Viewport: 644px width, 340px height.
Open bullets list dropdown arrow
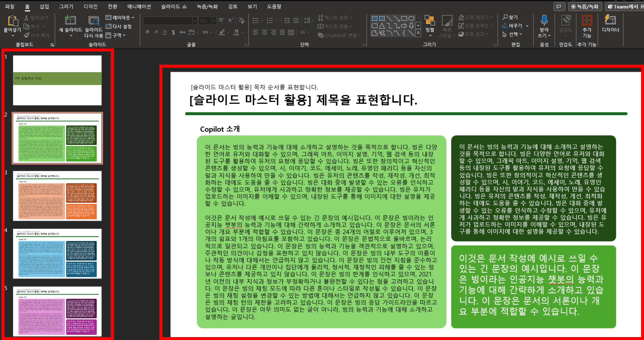click(x=262, y=20)
